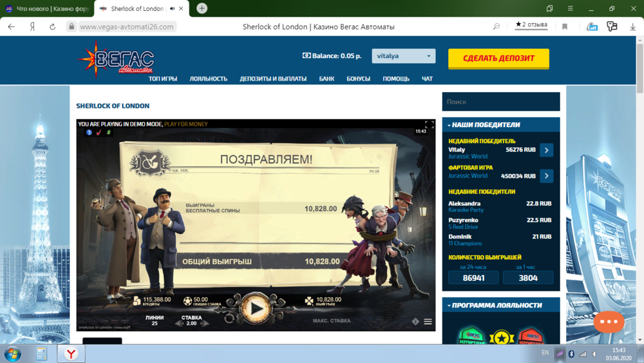Collapse the Наши победители panel

point(500,124)
